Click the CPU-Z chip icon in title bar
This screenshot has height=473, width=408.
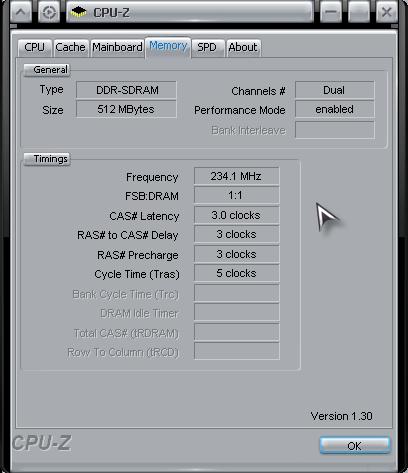click(79, 12)
